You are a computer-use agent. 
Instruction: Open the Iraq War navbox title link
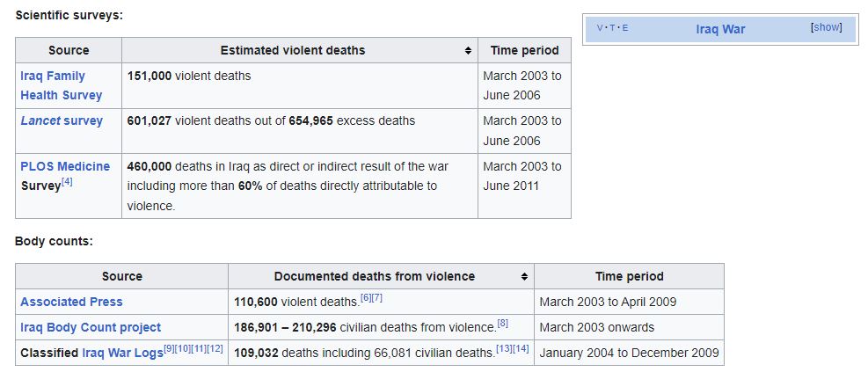click(719, 29)
